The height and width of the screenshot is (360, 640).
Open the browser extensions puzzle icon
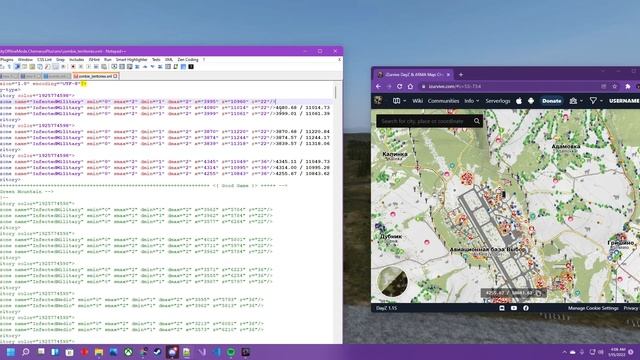(628, 87)
